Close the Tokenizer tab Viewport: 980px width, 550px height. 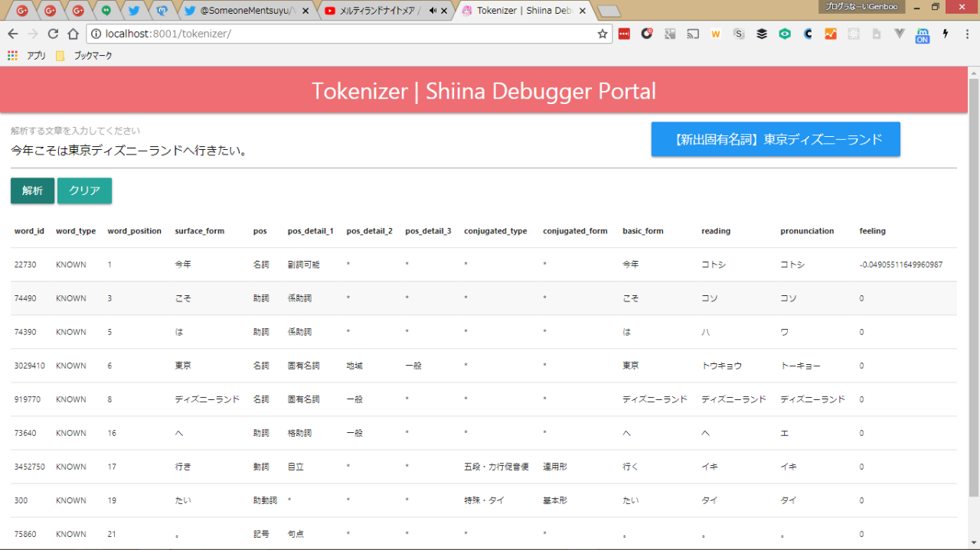point(583,11)
